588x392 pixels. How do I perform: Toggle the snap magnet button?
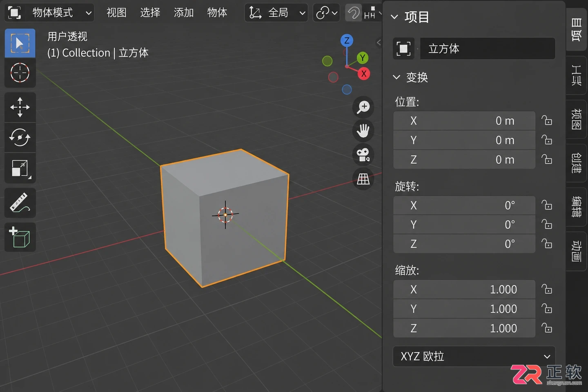pyautogui.click(x=354, y=13)
